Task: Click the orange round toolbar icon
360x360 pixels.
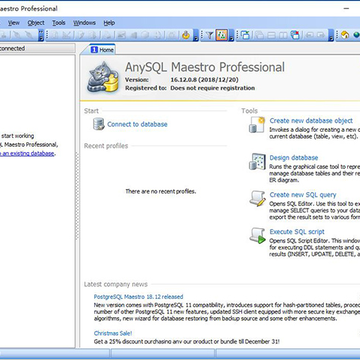Action: pyautogui.click(x=186, y=35)
